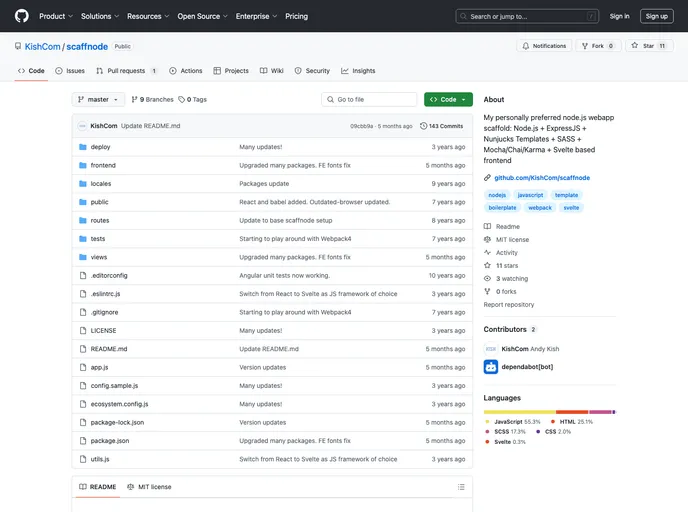Screen dimensions: 688x512
Task: Click the book icon next to Readme
Action: pos(487,226)
